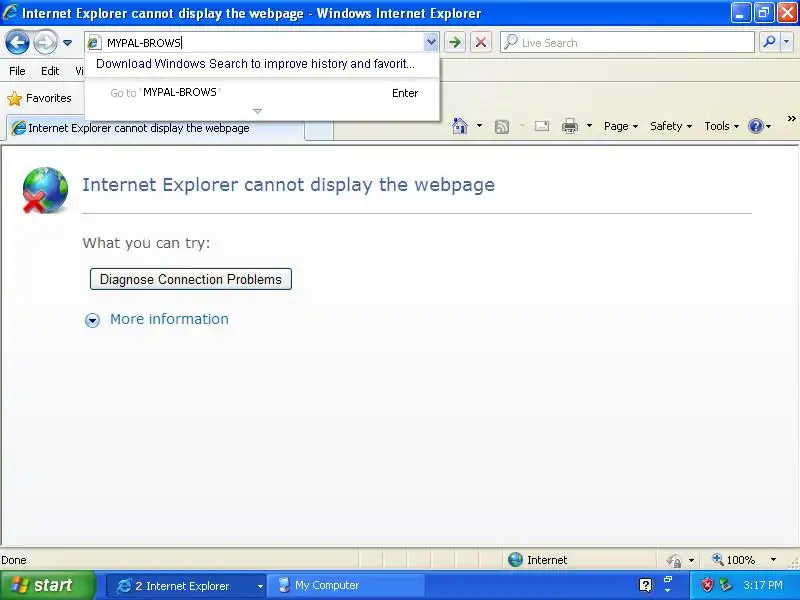Click the IE logo in title bar

[x=10, y=13]
